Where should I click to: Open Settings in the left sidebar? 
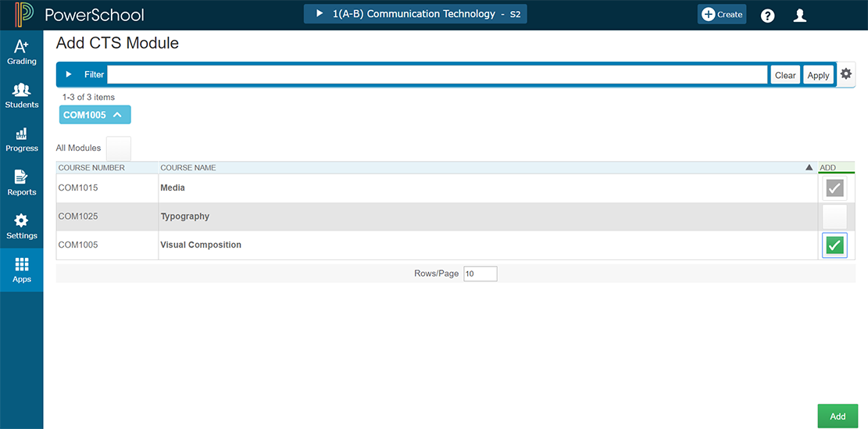[x=22, y=227]
